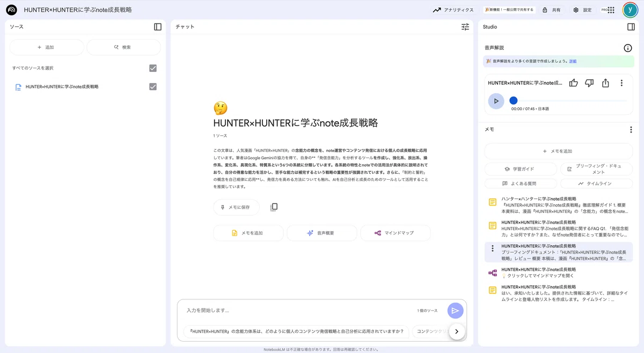Screen dimensions: 644x353
Task: Share the audio overview icon
Action: pyautogui.click(x=605, y=83)
